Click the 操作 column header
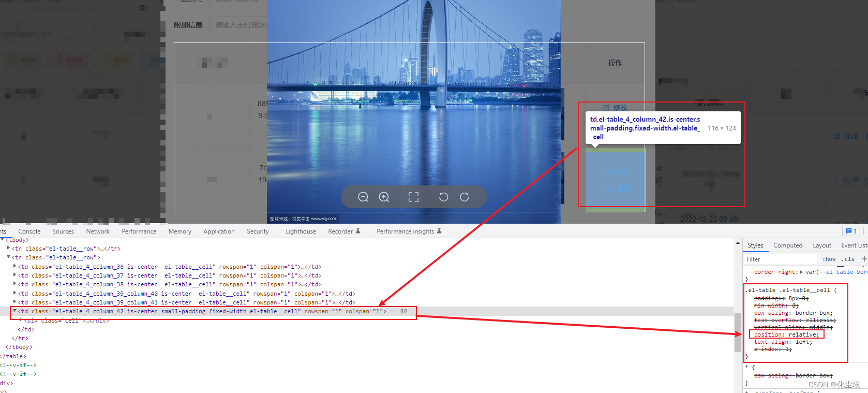This screenshot has width=868, height=393. [x=615, y=63]
